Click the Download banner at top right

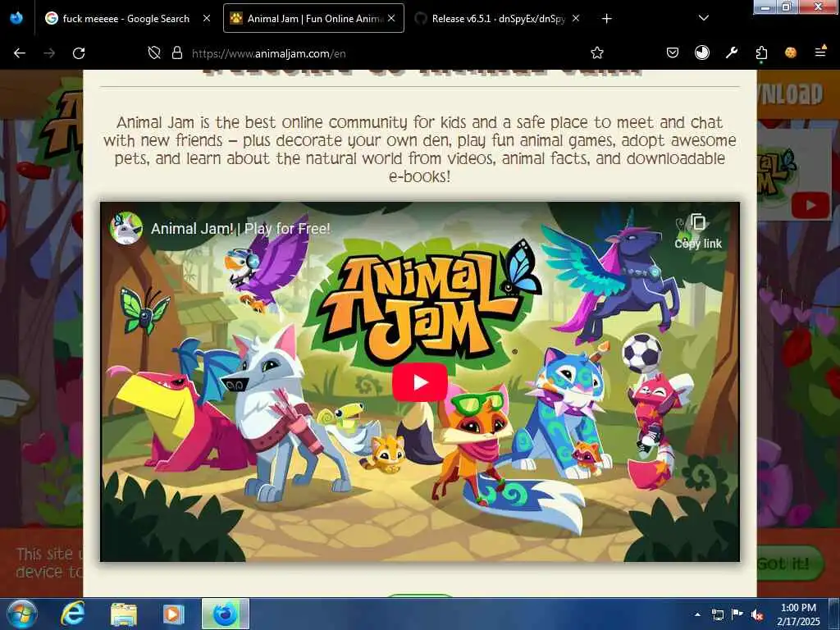click(x=791, y=94)
